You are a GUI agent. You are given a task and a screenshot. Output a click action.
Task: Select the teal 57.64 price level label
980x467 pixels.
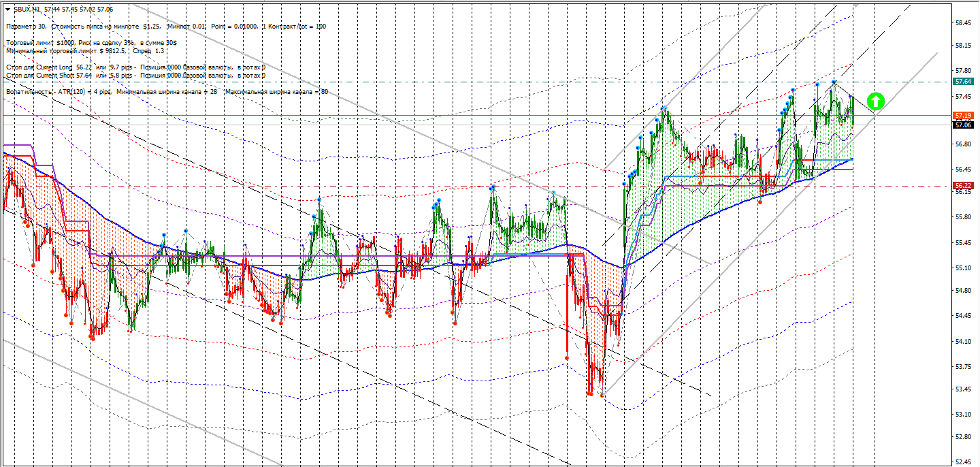[x=963, y=81]
